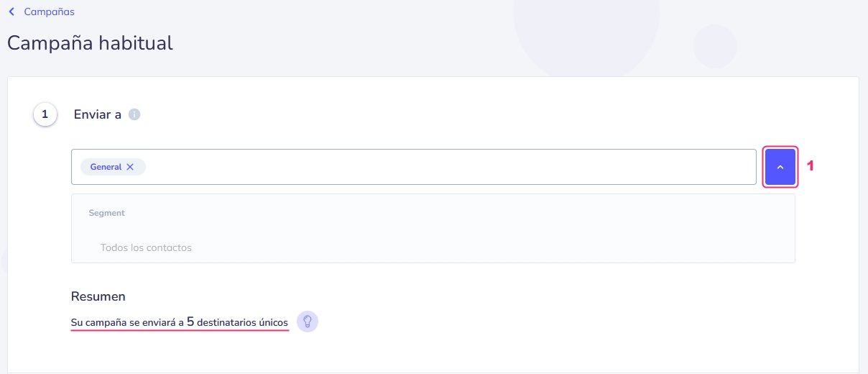The width and height of the screenshot is (868, 374).
Task: Click the 'destinatarios únicos' text
Action: [242, 322]
